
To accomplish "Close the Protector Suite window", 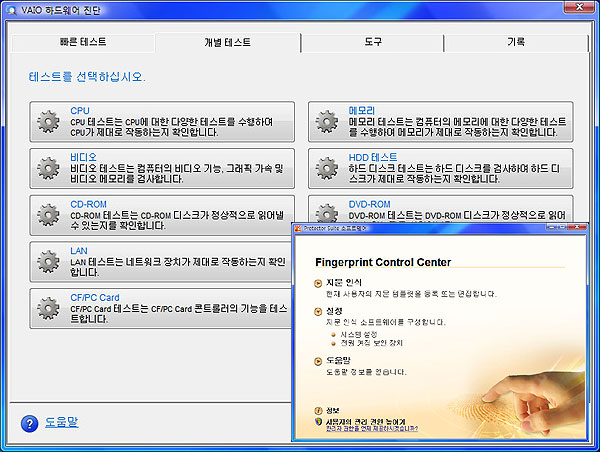I will [579, 227].
